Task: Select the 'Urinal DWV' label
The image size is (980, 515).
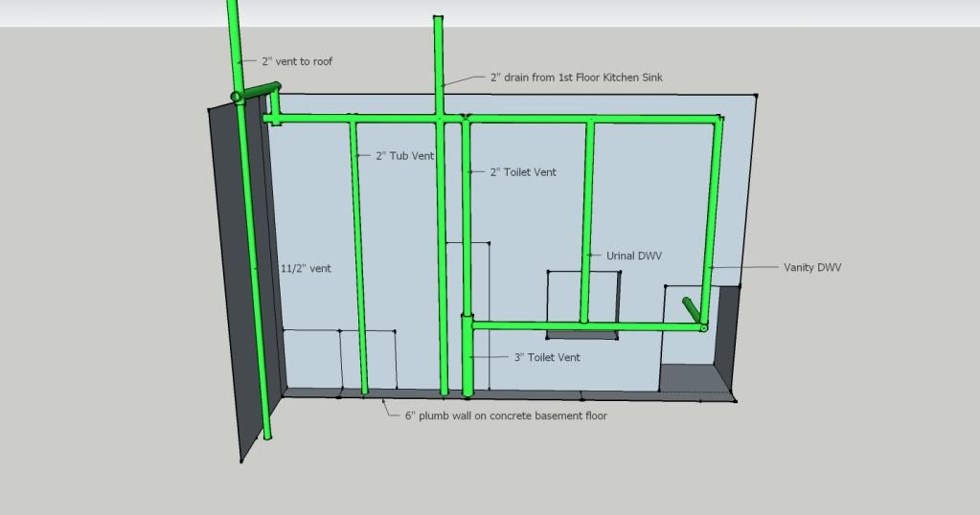Action: pos(634,256)
